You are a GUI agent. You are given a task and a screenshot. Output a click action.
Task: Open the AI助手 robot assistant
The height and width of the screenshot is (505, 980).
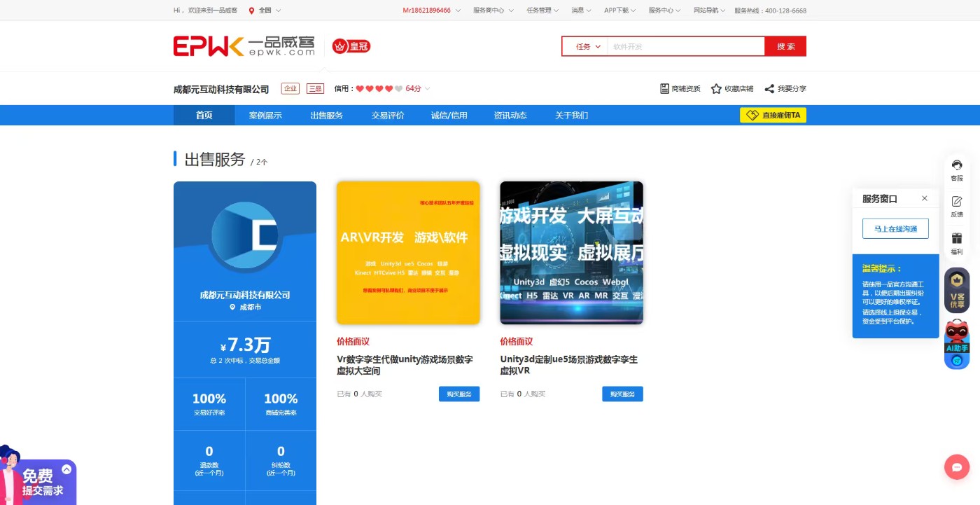pyautogui.click(x=957, y=344)
